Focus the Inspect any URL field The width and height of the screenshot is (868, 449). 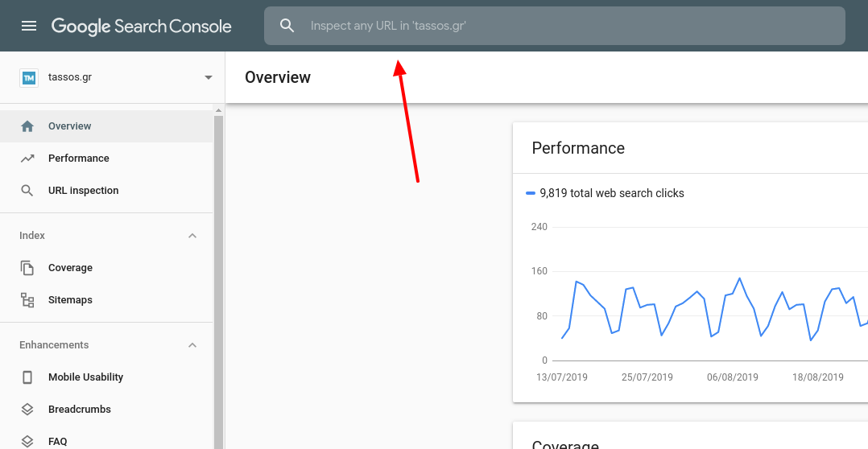(x=564, y=26)
